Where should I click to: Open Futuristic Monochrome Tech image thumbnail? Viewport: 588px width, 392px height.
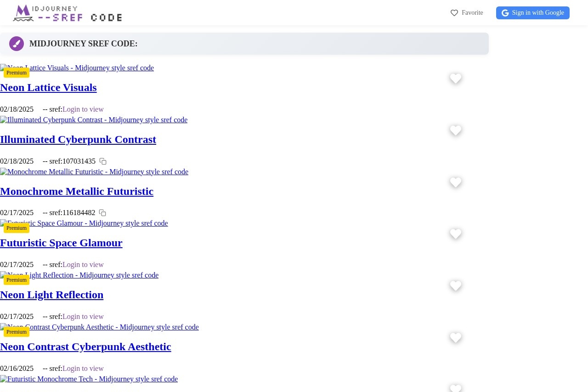coord(89,379)
